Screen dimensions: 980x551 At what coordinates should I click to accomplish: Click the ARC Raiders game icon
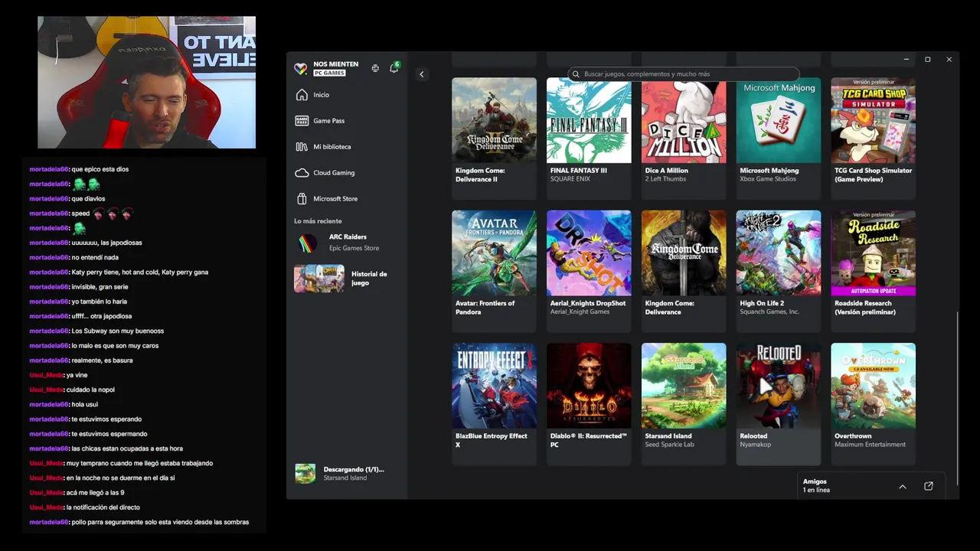307,243
